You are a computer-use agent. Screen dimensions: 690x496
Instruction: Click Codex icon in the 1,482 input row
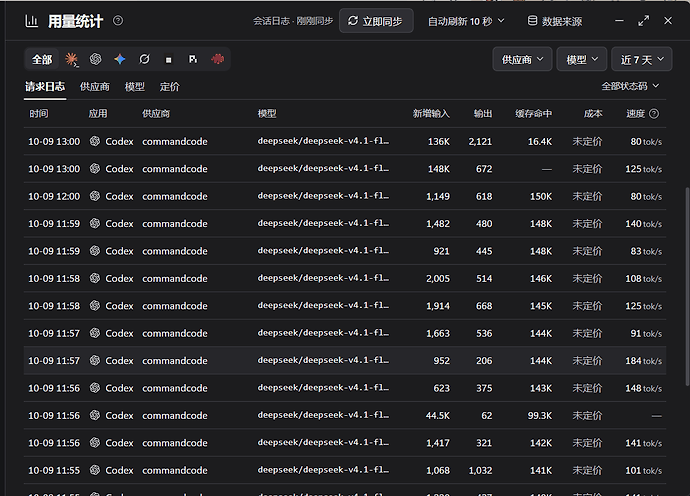(95, 224)
